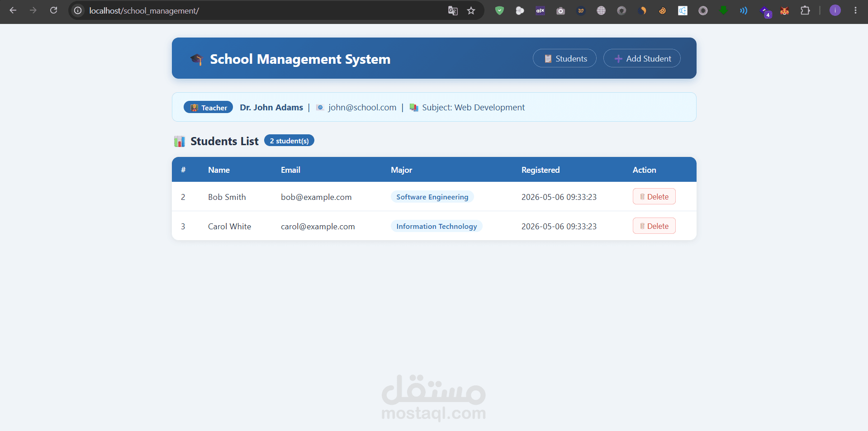Open the translate page icon
This screenshot has width=868, height=431.
click(x=453, y=10)
